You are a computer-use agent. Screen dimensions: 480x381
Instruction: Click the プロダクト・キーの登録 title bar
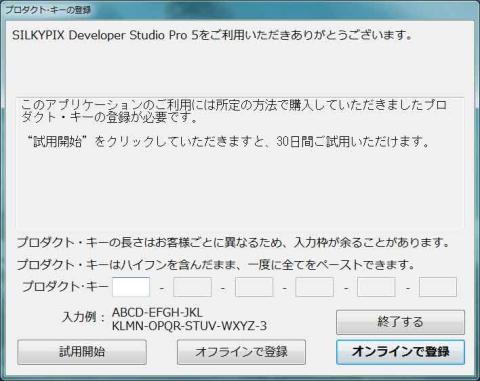pyautogui.click(x=240, y=10)
